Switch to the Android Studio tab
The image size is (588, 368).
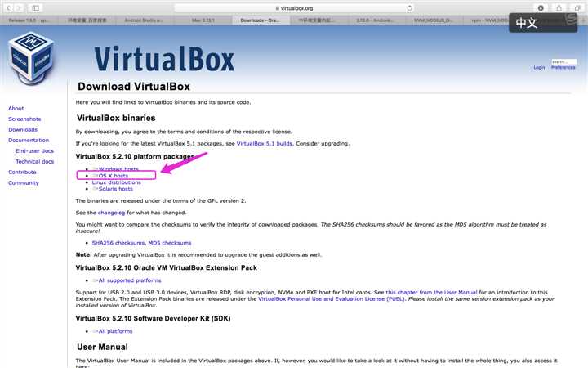(144, 20)
